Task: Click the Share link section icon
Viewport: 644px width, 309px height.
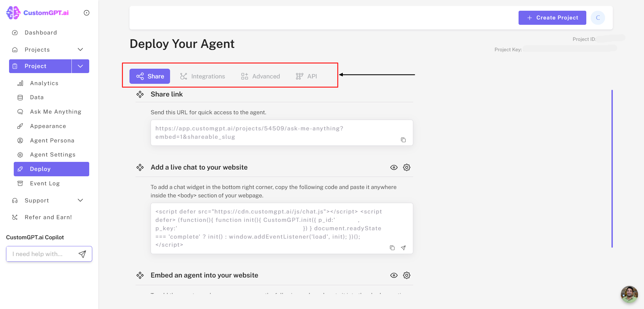Action: click(140, 95)
